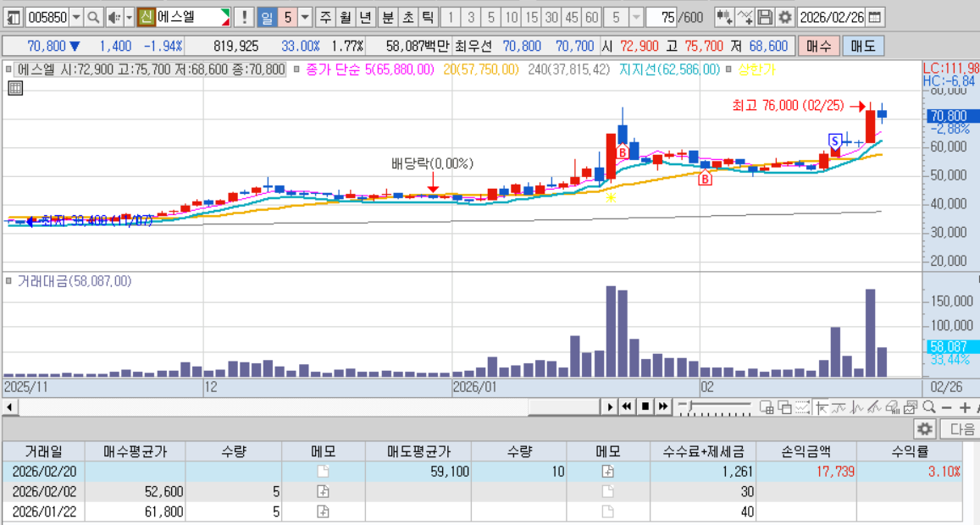Click the chart split window grid icon
Image resolution: width=980 pixels, height=525 pixels.
tap(767, 407)
